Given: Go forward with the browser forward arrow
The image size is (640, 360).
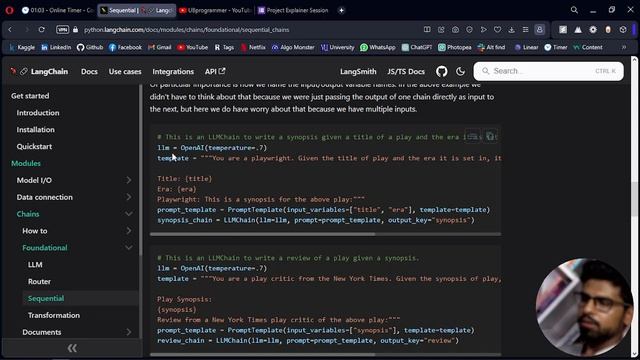Looking at the screenshot, I should pyautogui.click(x=26, y=29).
